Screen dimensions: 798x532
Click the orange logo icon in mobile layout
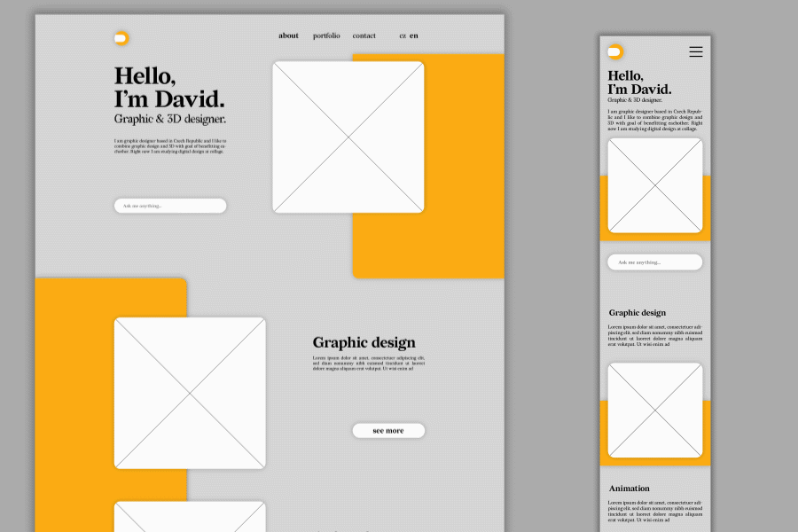[615, 52]
